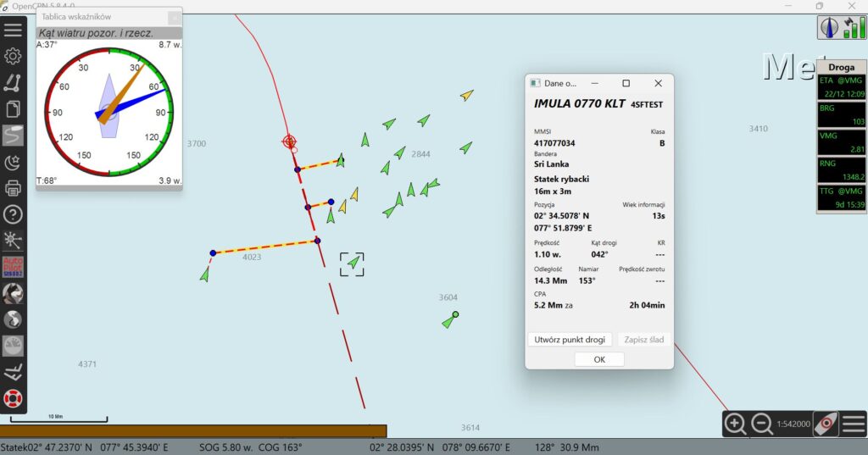Click the red lifebuoy man overboard icon

[13, 397]
